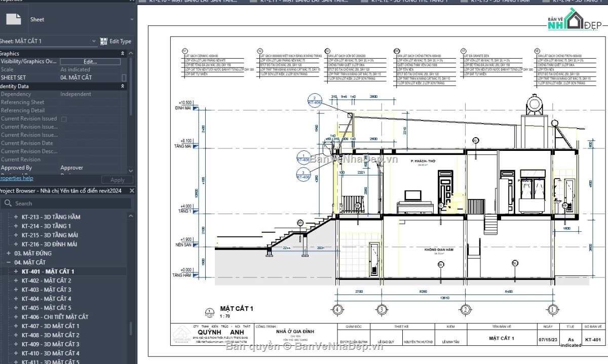This screenshot has width=608, height=364.
Task: Click the Apply button in Properties
Action: pyautogui.click(x=117, y=180)
